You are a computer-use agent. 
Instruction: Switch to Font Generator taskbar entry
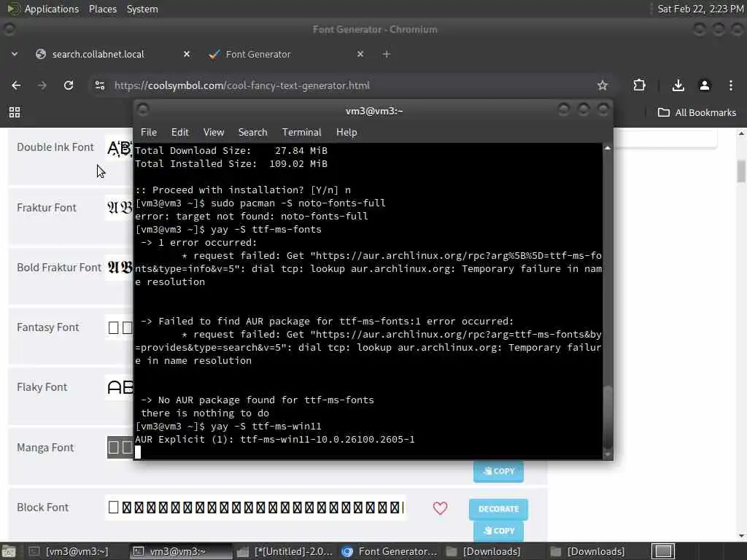pos(389,551)
